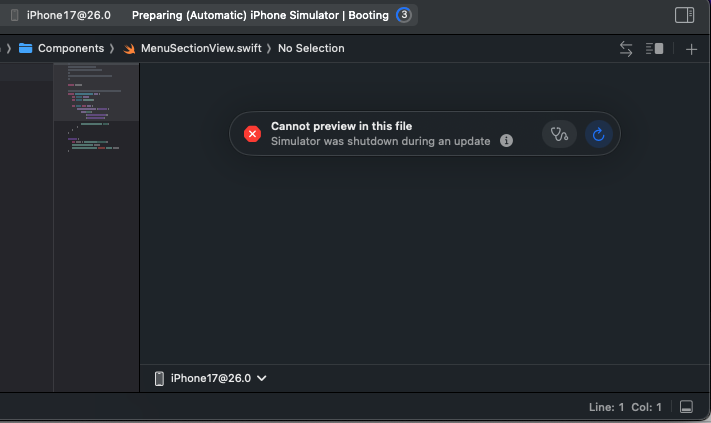This screenshot has height=423, width=711.
Task: Open the Adjust Editor Options menu
Action: [x=655, y=48]
